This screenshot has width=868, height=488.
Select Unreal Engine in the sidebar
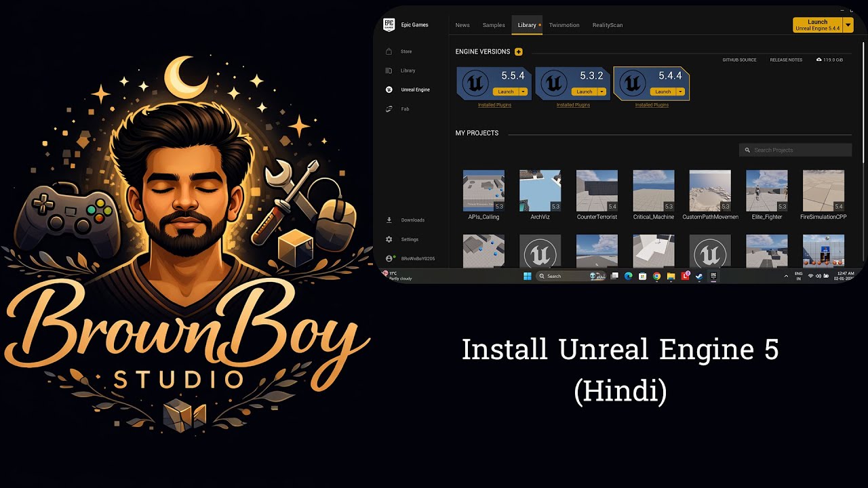pos(408,89)
